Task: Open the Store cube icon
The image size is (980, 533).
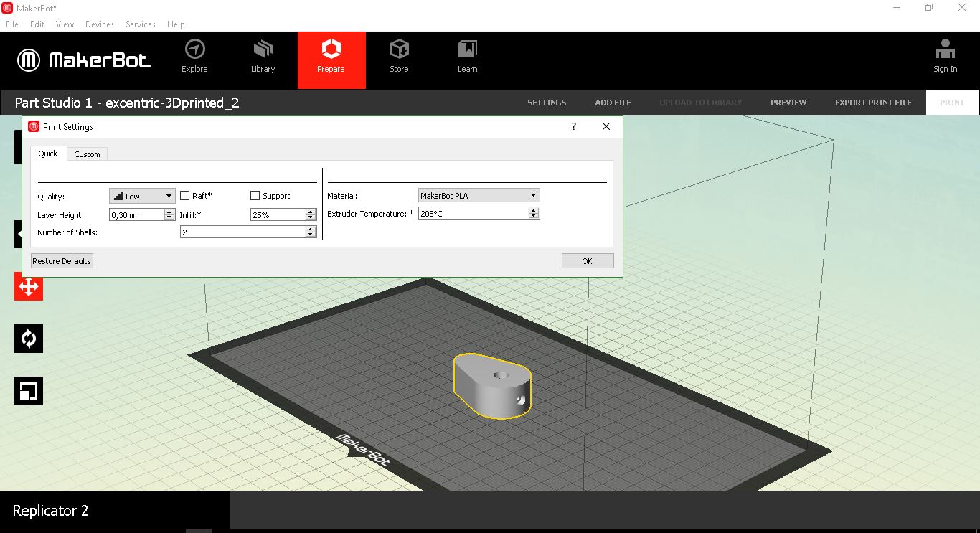Action: coord(399,50)
